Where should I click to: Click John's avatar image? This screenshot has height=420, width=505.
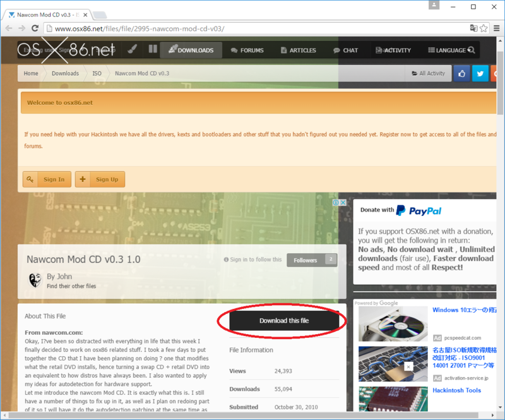(x=35, y=280)
